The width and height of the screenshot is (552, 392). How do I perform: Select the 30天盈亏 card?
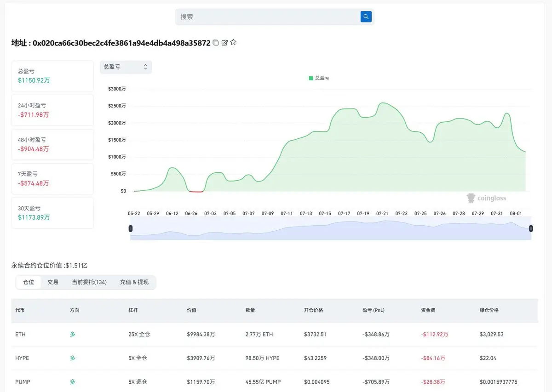(x=52, y=213)
